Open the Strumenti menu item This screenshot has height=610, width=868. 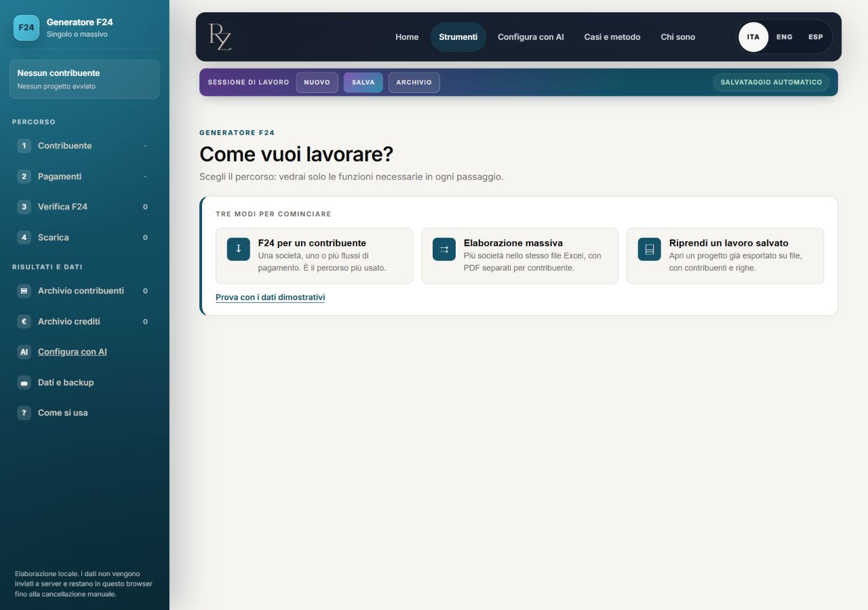pyautogui.click(x=458, y=37)
